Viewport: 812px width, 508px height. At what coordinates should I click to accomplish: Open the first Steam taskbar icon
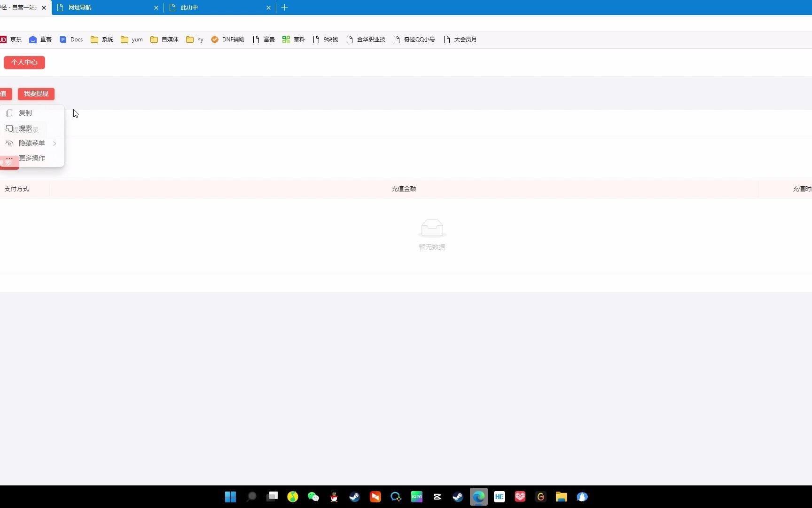pos(355,497)
